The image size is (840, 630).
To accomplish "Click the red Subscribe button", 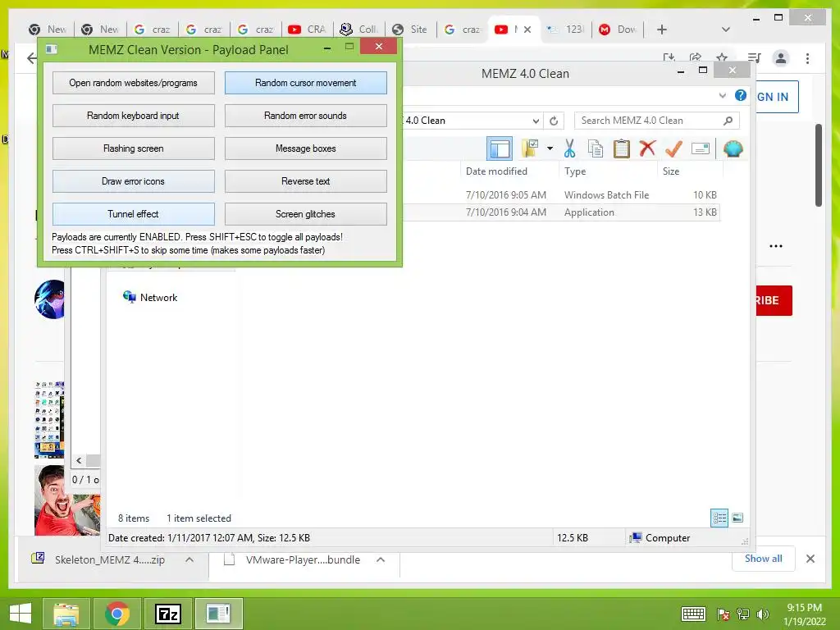I will point(774,300).
